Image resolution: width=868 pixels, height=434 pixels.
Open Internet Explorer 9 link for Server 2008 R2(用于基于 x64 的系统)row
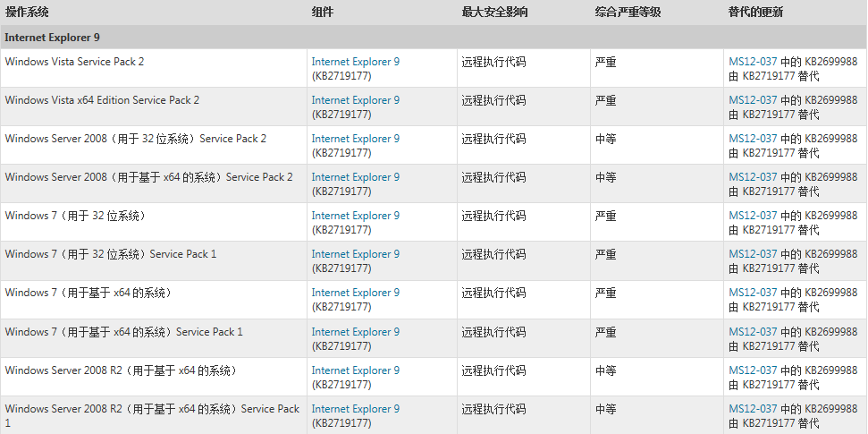[x=356, y=370]
